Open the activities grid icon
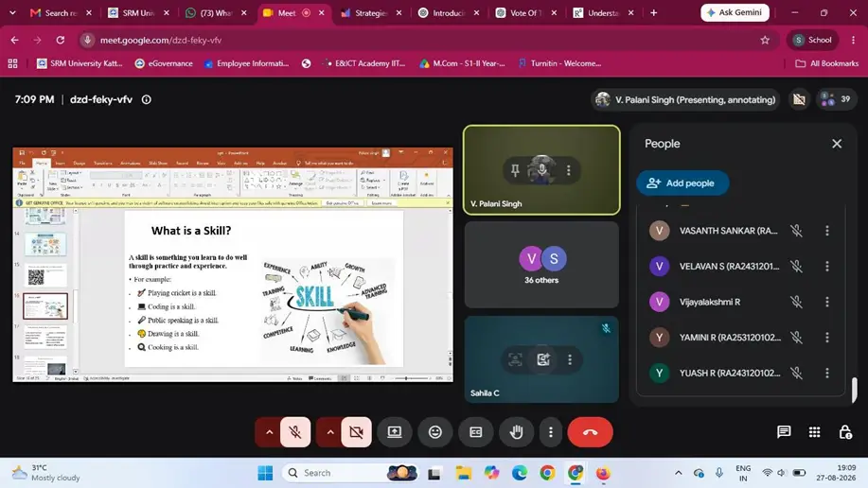The image size is (868, 488). coord(814,431)
